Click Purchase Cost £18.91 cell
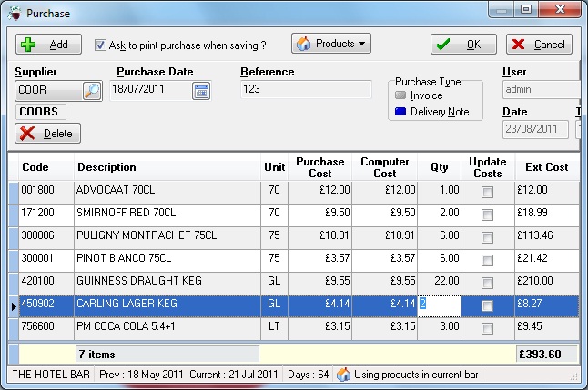Screen dimensions: 588x390 319,238
